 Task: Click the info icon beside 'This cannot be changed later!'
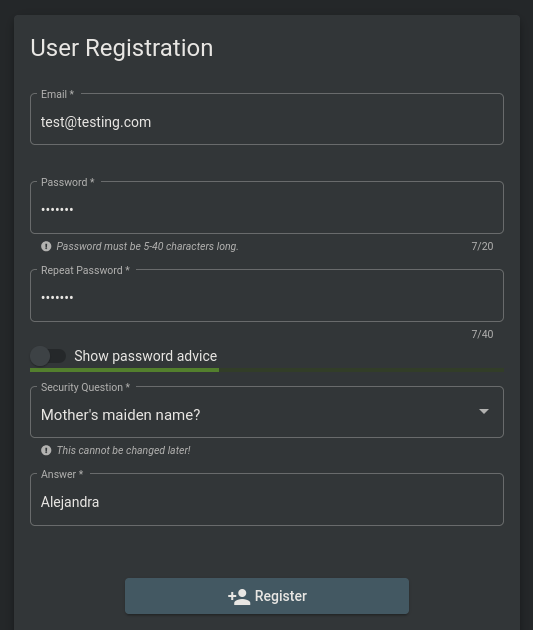46,450
